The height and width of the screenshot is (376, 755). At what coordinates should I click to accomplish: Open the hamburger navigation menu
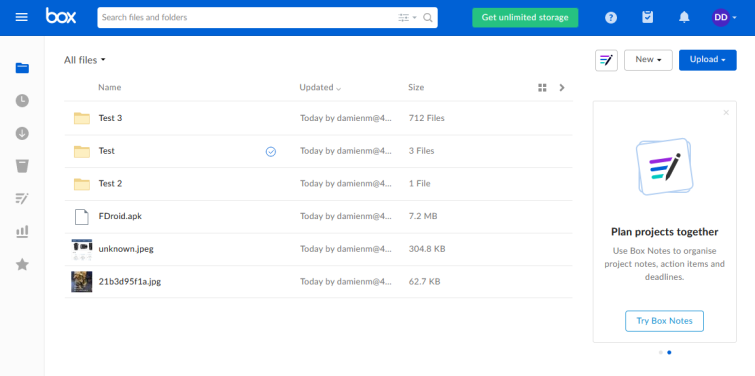coord(22,17)
